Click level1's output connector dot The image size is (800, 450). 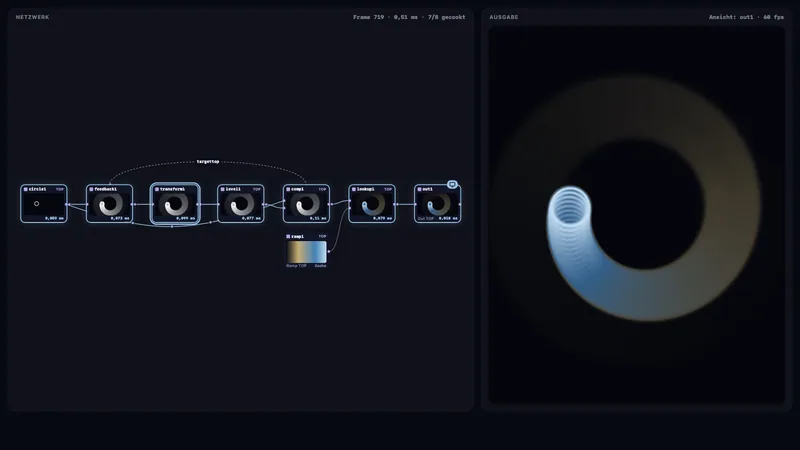click(x=264, y=204)
